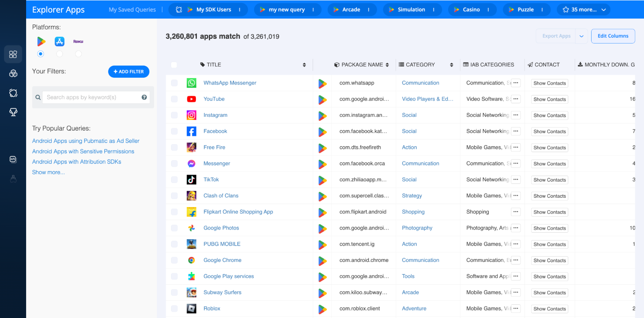
Task: Select the Roku platform radio button
Action: [78, 54]
